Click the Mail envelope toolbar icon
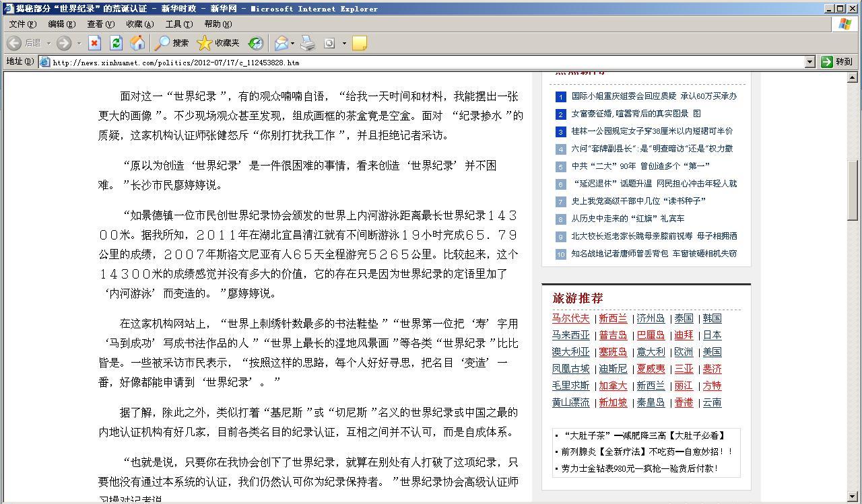This screenshot has height=504, width=862. (281, 43)
